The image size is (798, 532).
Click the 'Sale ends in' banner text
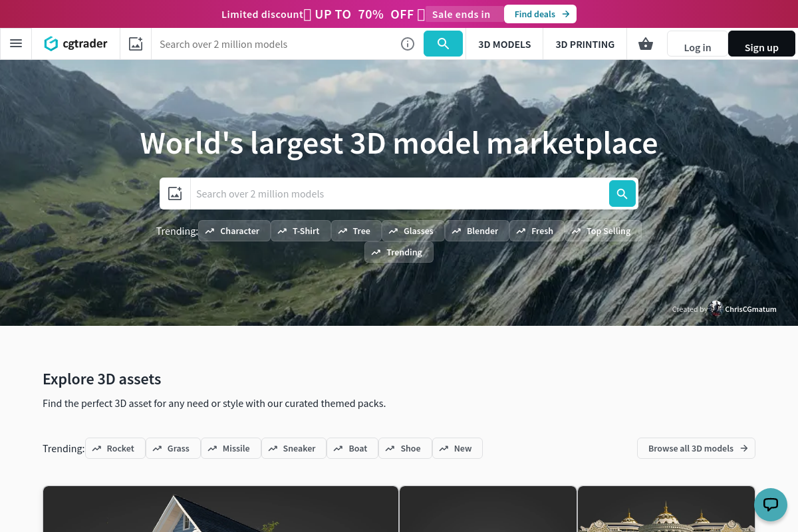[x=461, y=14]
